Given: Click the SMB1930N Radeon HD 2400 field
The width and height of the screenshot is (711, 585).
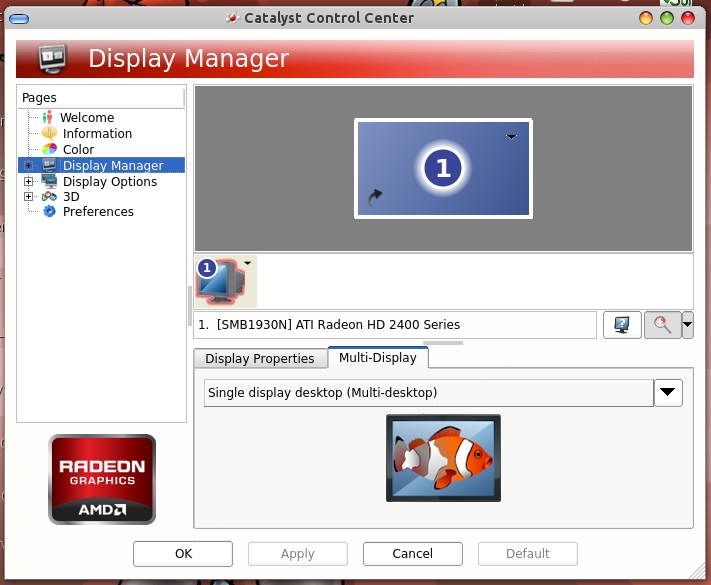Looking at the screenshot, I should [395, 325].
